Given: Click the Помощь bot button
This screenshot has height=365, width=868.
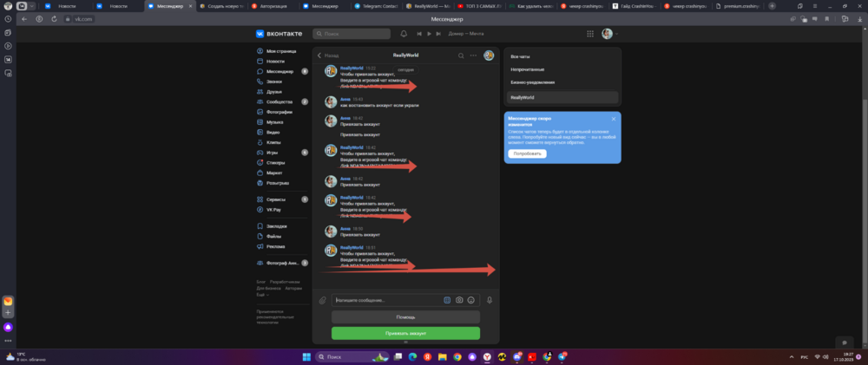Looking at the screenshot, I should click(x=405, y=317).
